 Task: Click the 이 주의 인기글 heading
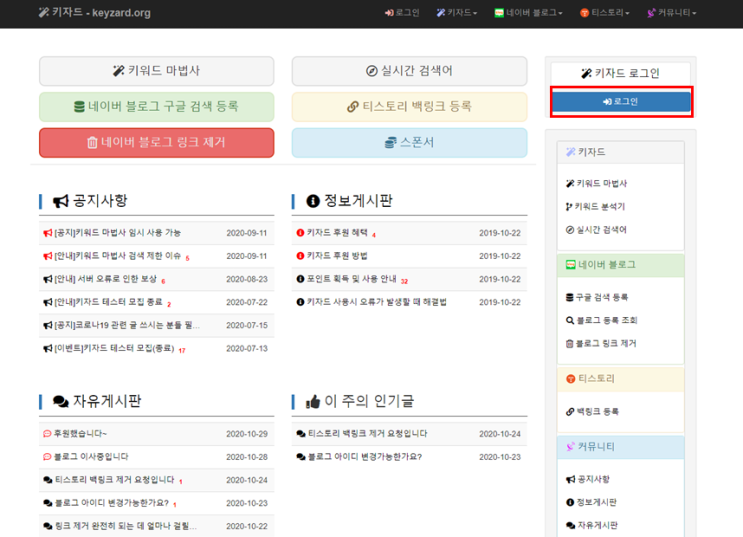[360, 401]
